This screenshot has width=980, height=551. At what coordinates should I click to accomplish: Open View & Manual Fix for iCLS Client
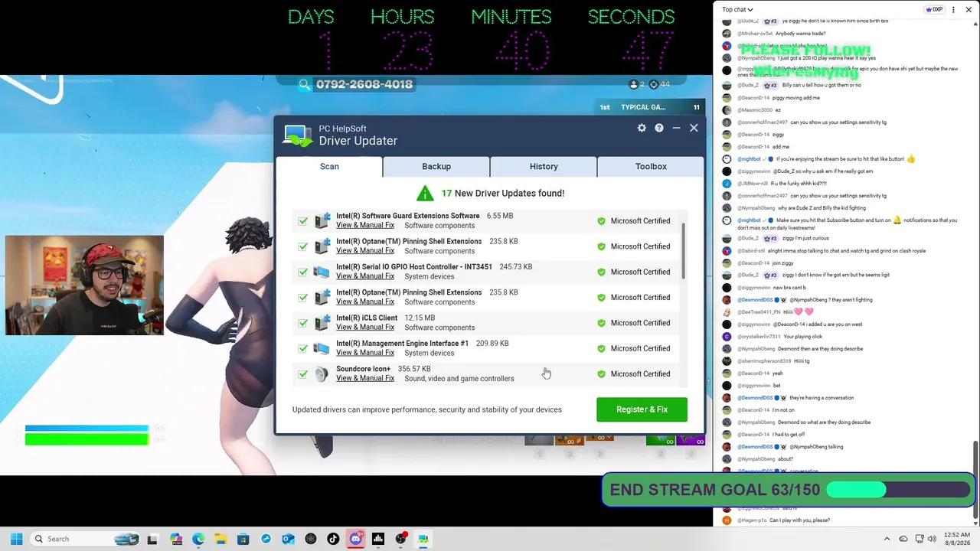click(x=365, y=328)
